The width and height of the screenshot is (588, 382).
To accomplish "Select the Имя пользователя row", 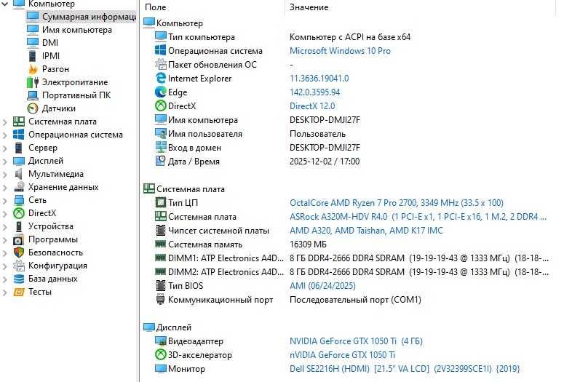I will pyautogui.click(x=349, y=134).
